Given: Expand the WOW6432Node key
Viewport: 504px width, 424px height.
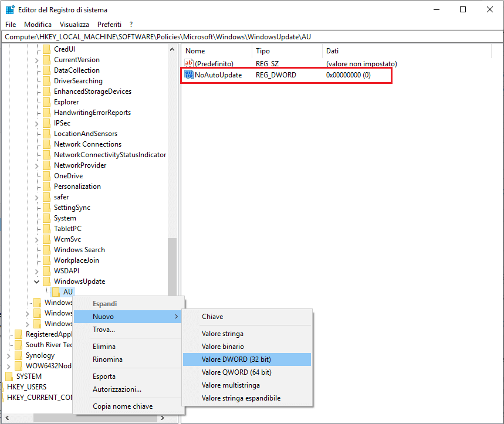Looking at the screenshot, I should [x=9, y=366].
